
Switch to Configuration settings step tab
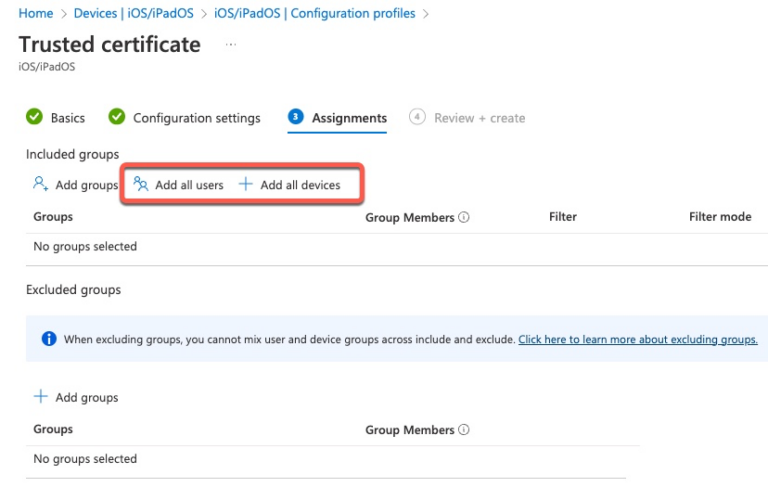pos(196,118)
